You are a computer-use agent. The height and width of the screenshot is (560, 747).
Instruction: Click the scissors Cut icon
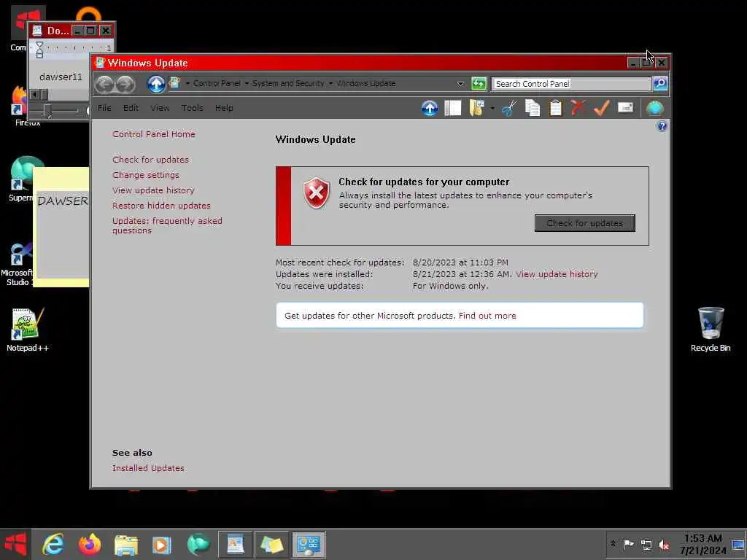pos(509,108)
